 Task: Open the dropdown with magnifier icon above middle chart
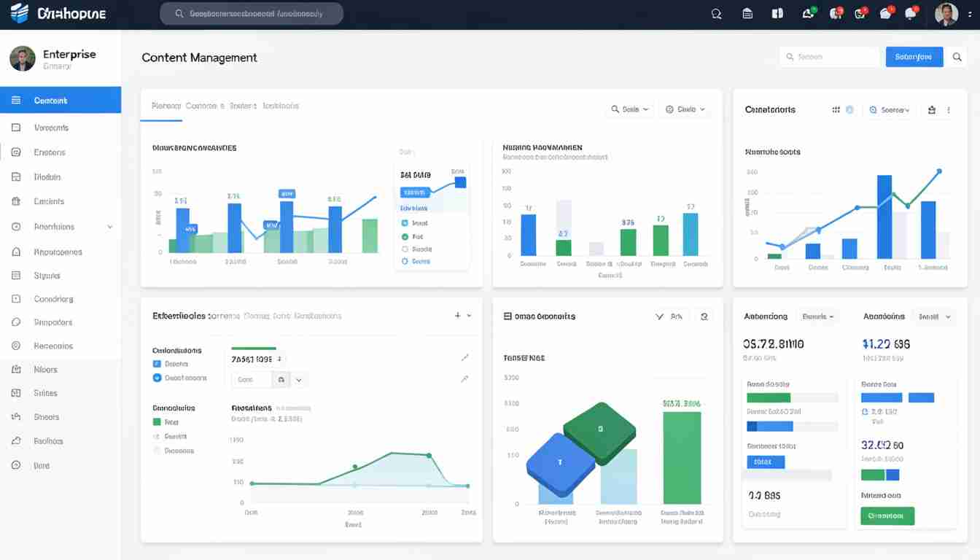(x=629, y=109)
